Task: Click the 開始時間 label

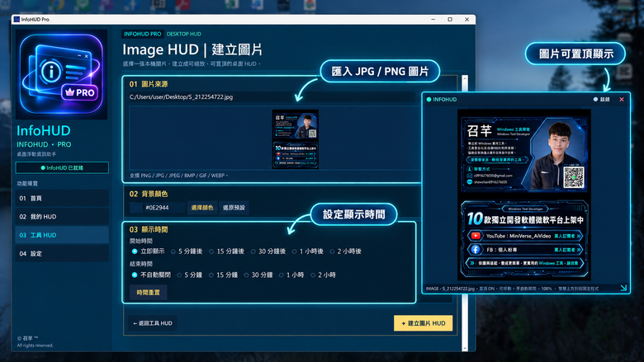Action: click(x=141, y=241)
